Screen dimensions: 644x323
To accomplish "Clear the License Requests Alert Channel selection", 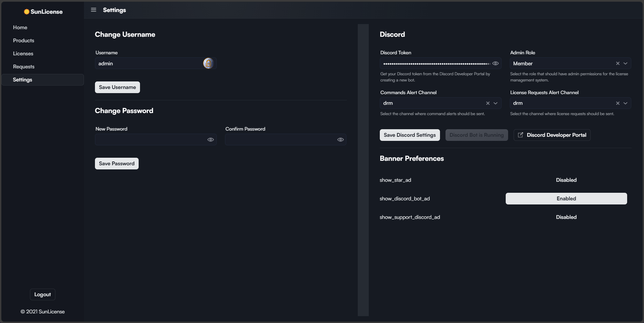I will pos(618,103).
